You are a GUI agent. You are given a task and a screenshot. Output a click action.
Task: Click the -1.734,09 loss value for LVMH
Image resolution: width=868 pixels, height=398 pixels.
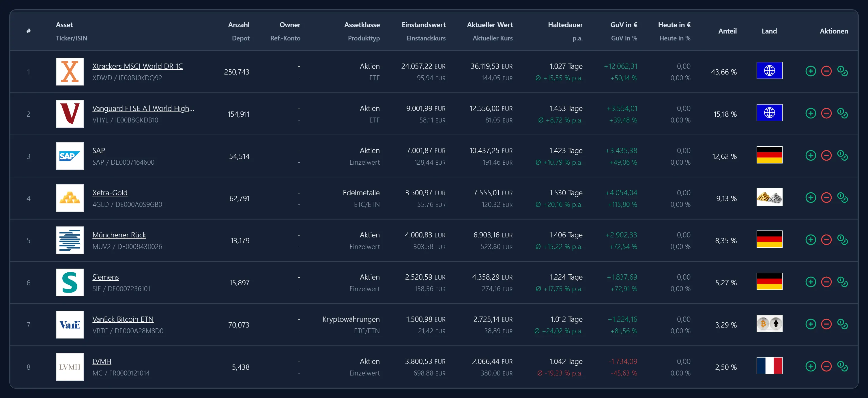click(623, 361)
